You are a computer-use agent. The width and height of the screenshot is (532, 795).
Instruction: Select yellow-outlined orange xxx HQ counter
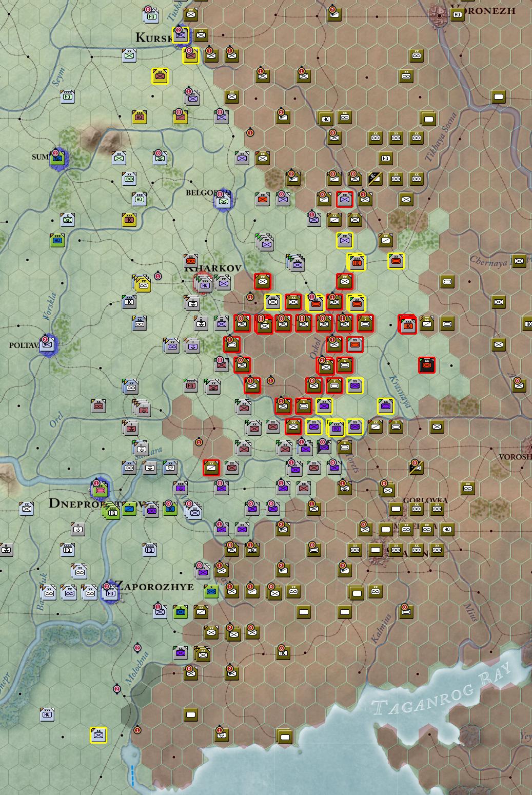coord(356,262)
